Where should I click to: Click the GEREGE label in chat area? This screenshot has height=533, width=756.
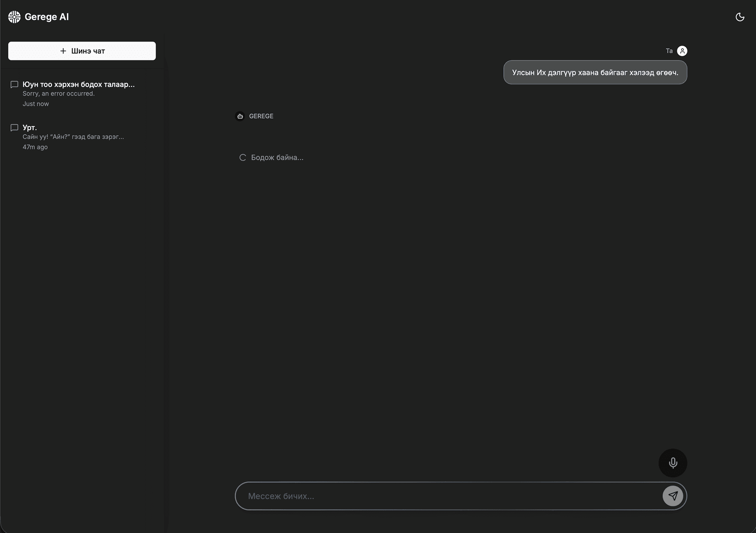(x=261, y=116)
